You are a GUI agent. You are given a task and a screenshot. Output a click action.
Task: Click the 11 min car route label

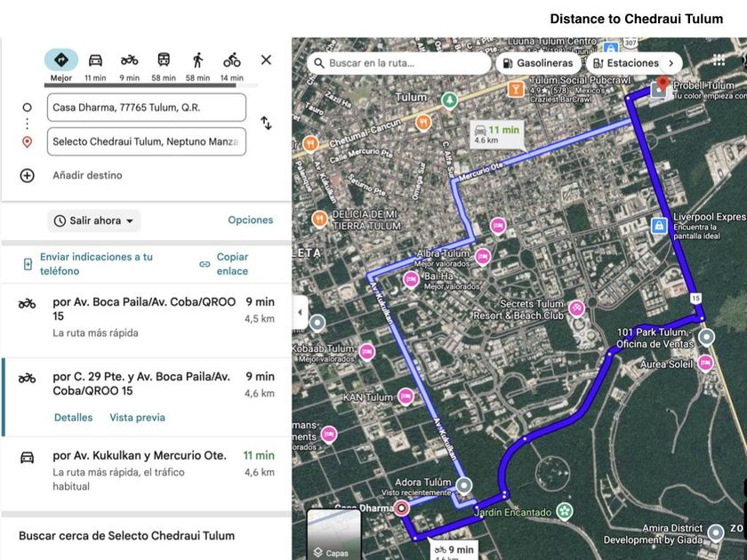pyautogui.click(x=498, y=134)
